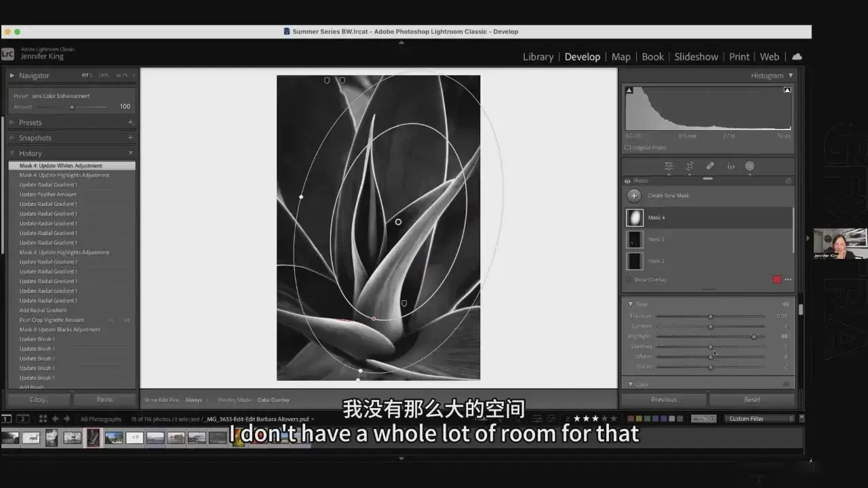
Task: Add a new preset with the plus icon
Action: (130, 123)
